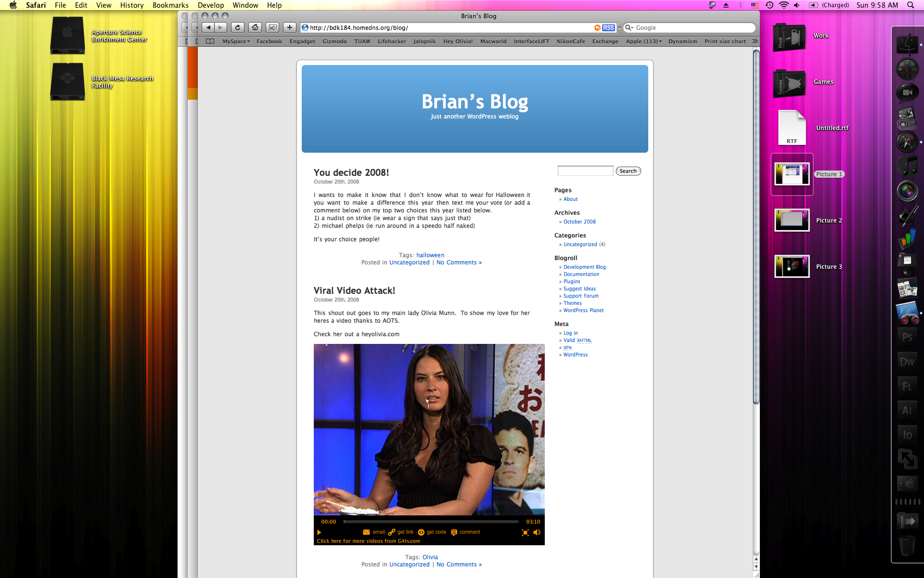Launch Illustrator (Ai) from the dock
Viewport: 924px width, 578px height.
pyautogui.click(x=907, y=410)
